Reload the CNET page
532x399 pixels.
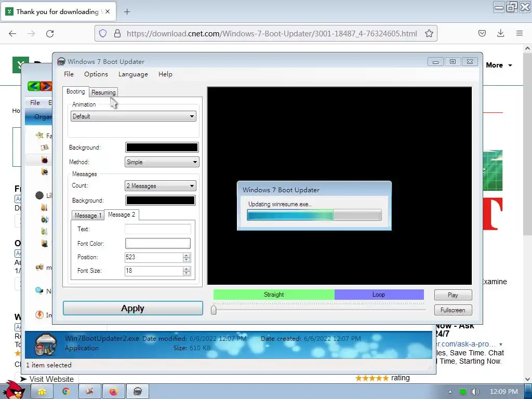(50, 33)
